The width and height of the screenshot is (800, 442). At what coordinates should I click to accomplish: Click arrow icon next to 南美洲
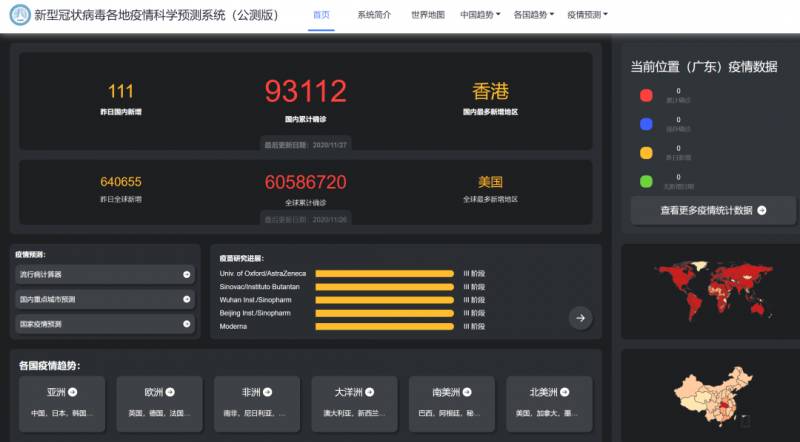[467, 392]
